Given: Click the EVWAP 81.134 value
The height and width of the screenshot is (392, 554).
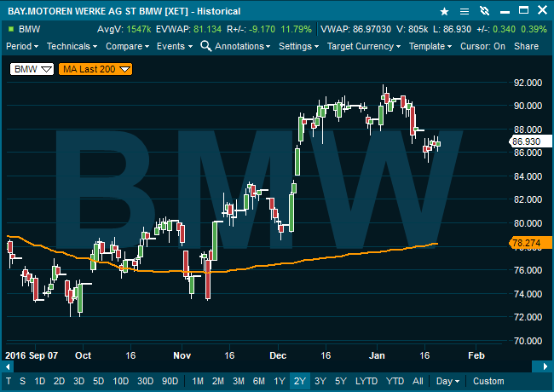Looking at the screenshot, I should [x=207, y=29].
